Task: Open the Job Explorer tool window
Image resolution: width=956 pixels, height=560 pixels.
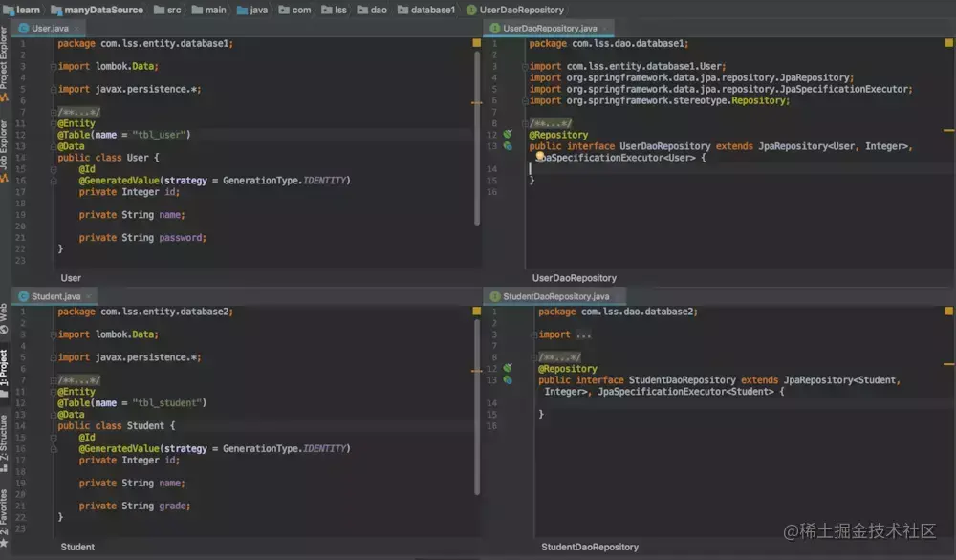Action: click(x=4, y=150)
